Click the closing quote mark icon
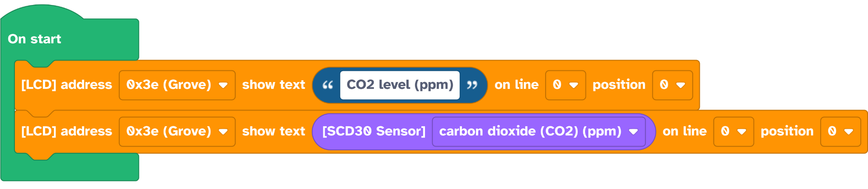The image size is (868, 189). click(x=472, y=85)
